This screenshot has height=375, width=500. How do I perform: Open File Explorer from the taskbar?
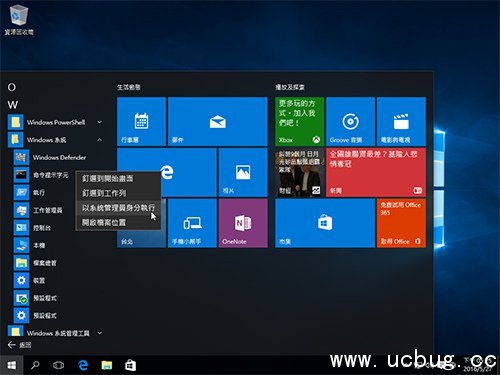point(107,365)
